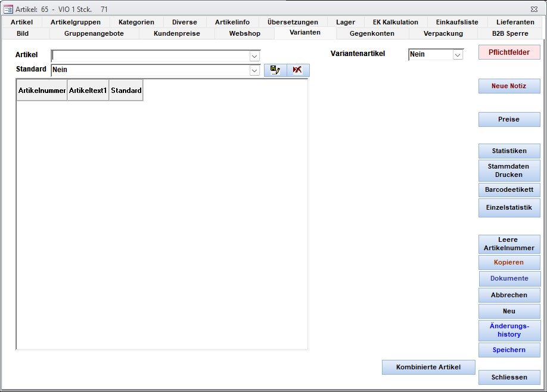Print the Barcodeetikett
Image resolution: width=547 pixels, height=392 pixels.
(x=509, y=190)
